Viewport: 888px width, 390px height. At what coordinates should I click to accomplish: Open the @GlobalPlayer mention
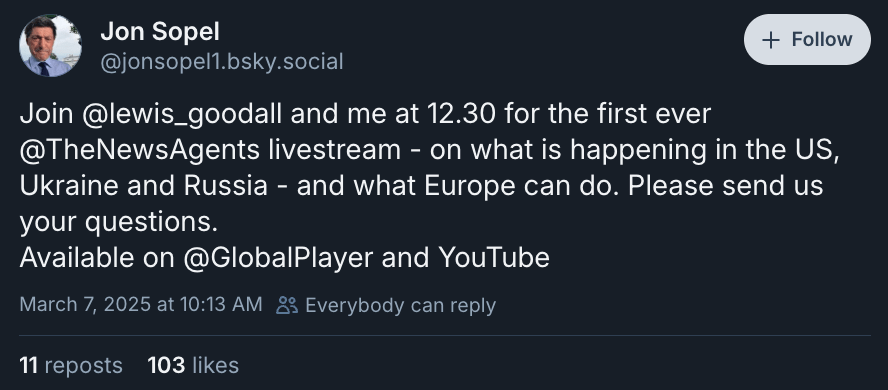tap(278, 258)
